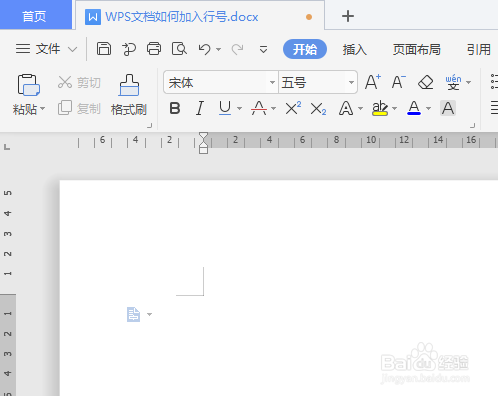This screenshot has width=498, height=396.
Task: Click the phonetic guide (wén) icon
Action: click(453, 82)
